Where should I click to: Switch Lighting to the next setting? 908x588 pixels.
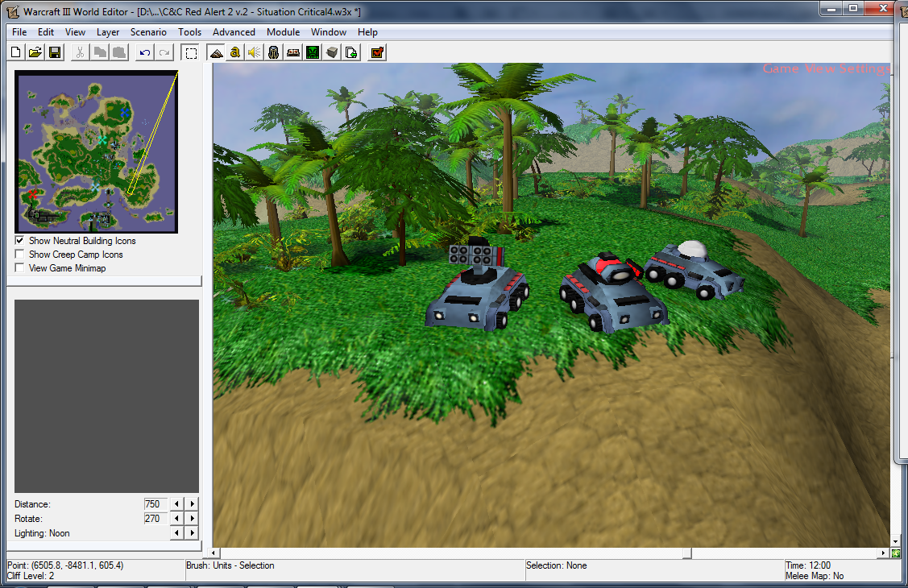tap(193, 533)
